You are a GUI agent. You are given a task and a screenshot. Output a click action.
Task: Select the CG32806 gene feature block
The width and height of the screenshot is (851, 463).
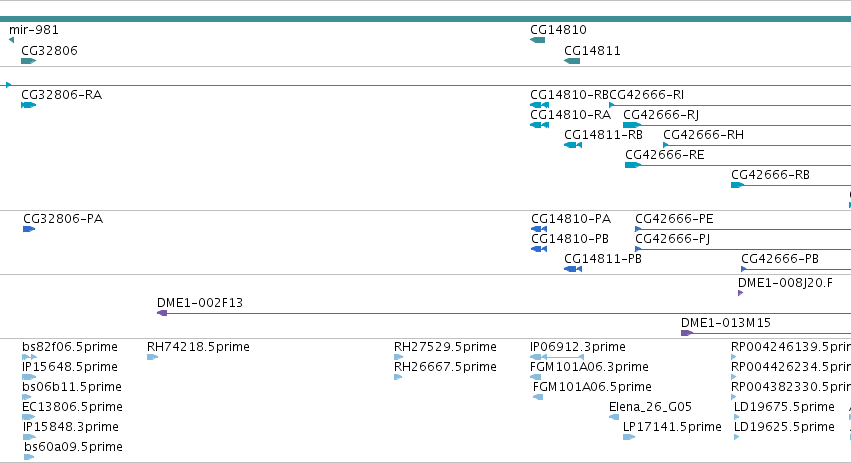click(x=28, y=61)
